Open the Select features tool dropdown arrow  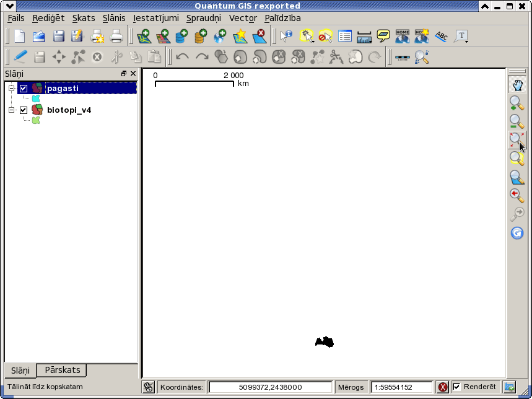[x=313, y=41]
